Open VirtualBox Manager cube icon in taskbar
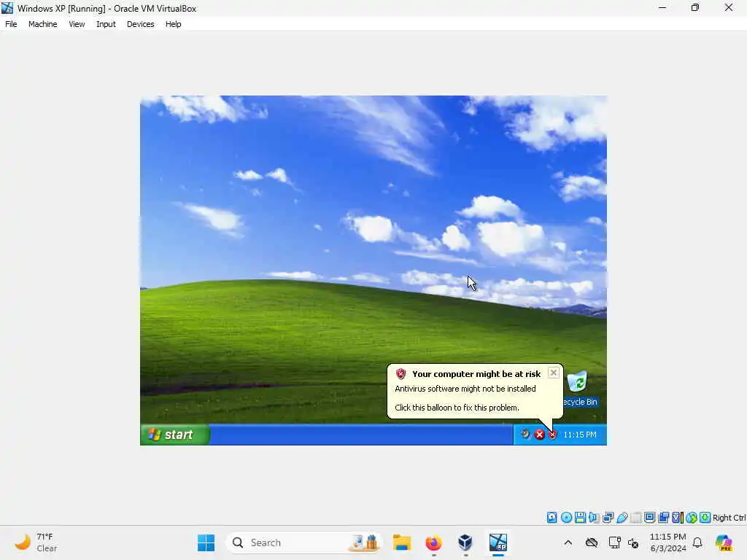This screenshot has height=560, width=747. click(465, 542)
